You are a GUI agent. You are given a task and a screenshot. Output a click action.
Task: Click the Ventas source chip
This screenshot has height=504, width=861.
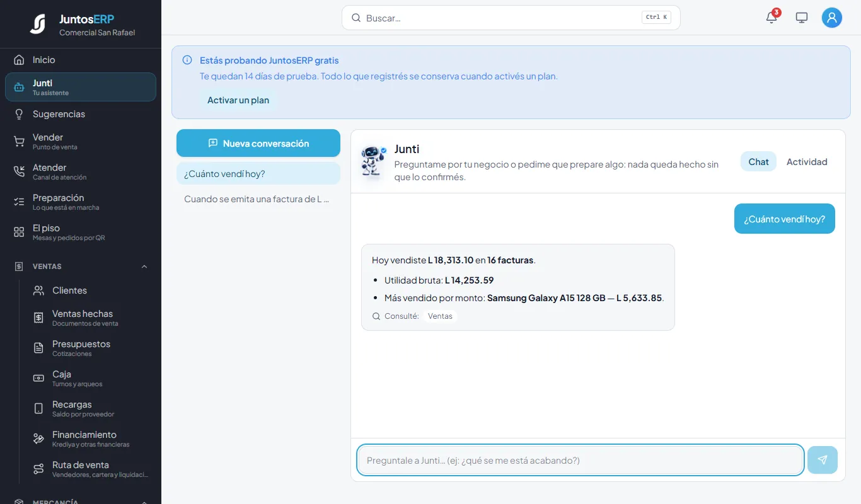coord(440,316)
